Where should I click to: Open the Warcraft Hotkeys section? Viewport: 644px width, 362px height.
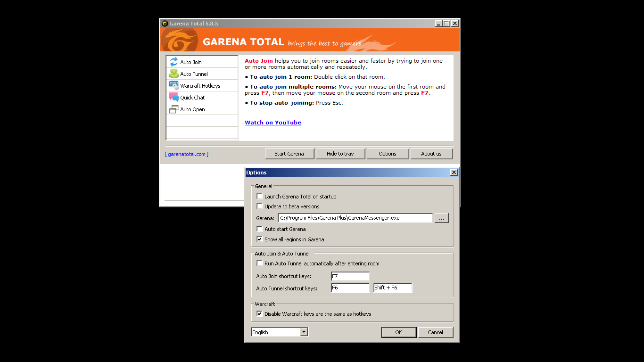tap(202, 85)
